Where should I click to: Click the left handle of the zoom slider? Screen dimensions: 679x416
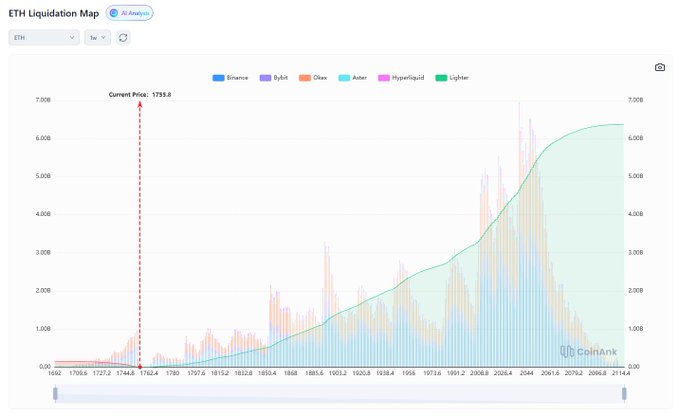(x=55, y=394)
